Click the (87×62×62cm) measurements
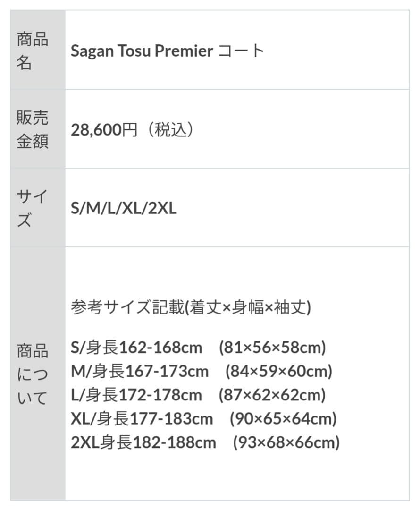 pyautogui.click(x=272, y=395)
